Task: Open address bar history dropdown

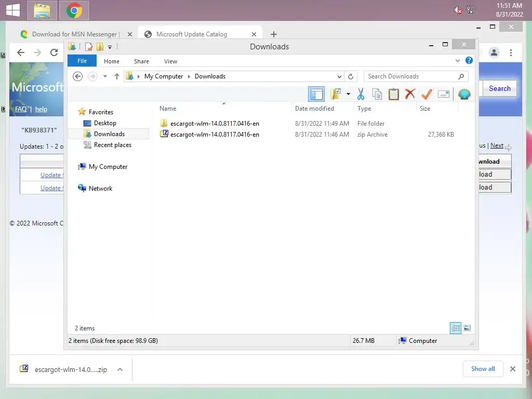Action: tap(339, 76)
